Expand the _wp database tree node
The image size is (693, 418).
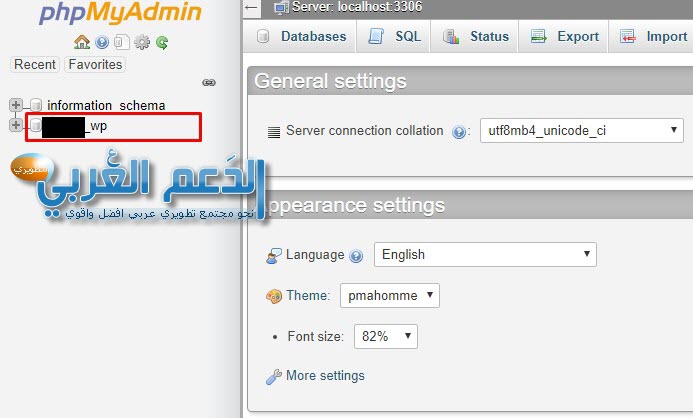coord(16,125)
